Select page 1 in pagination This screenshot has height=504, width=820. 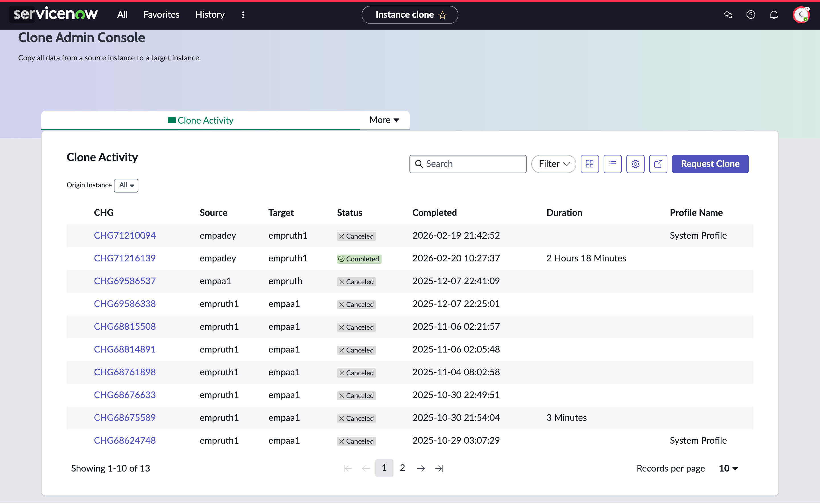[x=384, y=468]
